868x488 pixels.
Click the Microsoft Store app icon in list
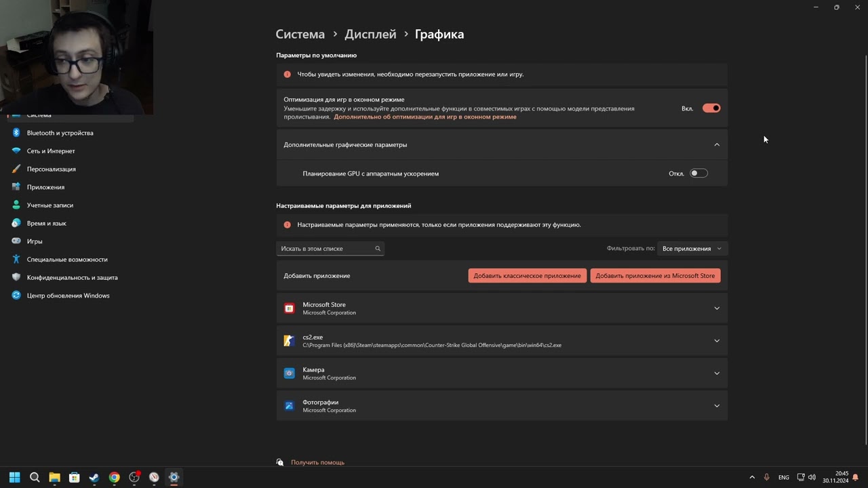click(290, 308)
